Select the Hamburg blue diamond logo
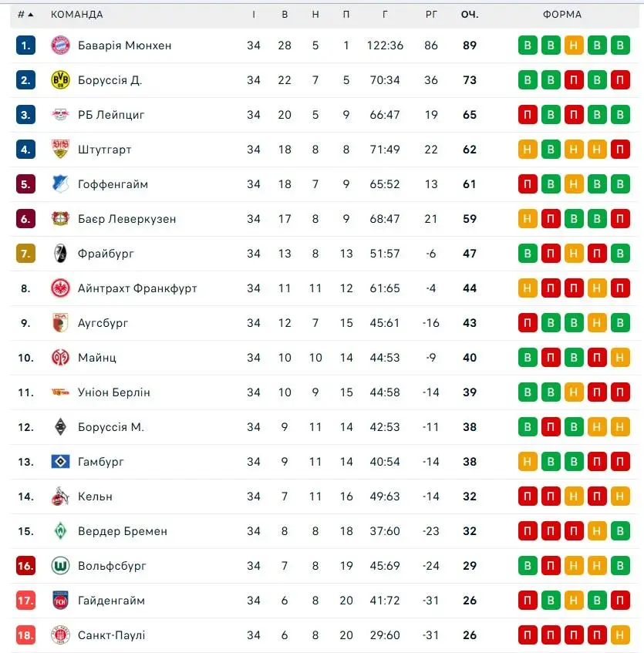The width and height of the screenshot is (644, 653). [x=60, y=462]
